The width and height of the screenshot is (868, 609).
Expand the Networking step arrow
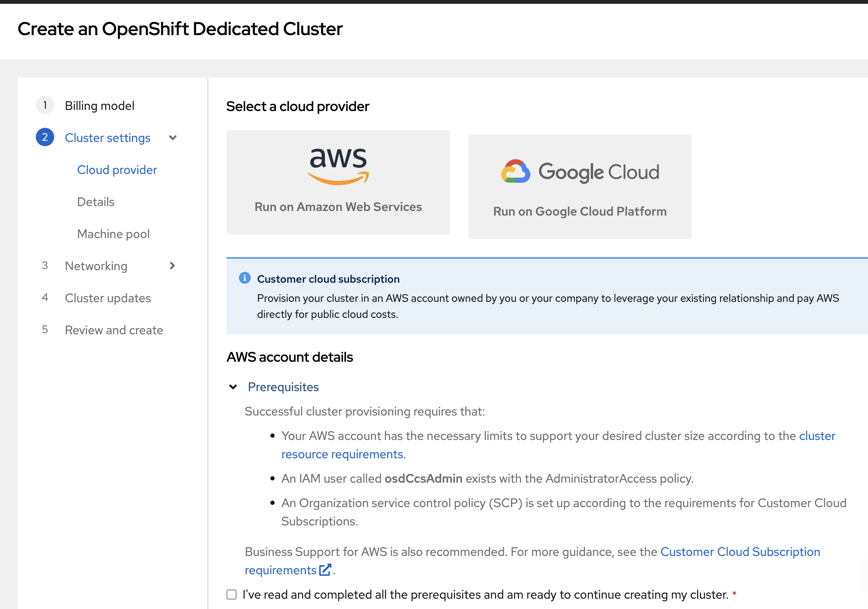[172, 266]
